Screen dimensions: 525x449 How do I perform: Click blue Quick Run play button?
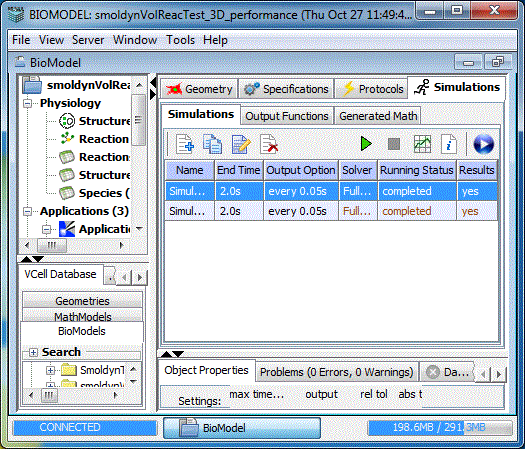pos(483,144)
